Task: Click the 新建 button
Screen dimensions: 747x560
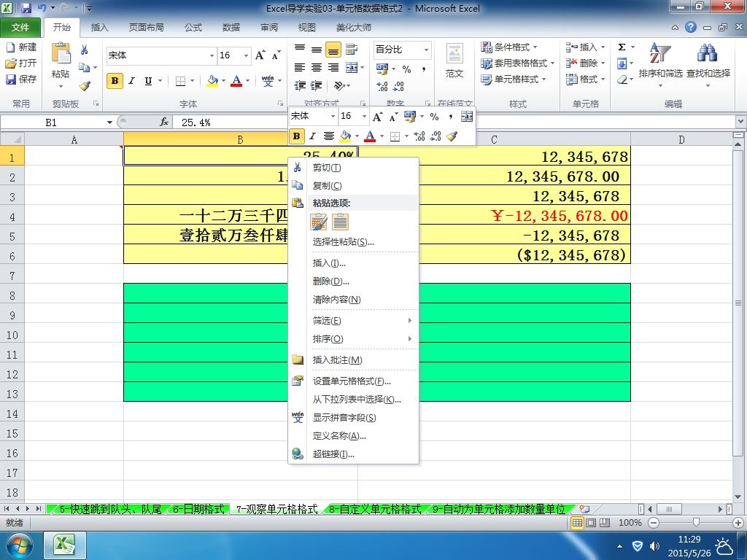Action: click(21, 47)
